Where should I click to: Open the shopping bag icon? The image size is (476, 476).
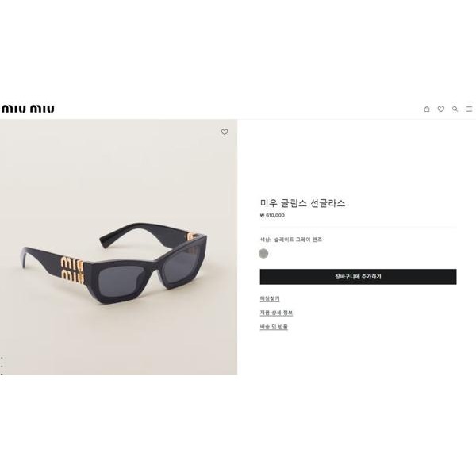pyautogui.click(x=427, y=109)
